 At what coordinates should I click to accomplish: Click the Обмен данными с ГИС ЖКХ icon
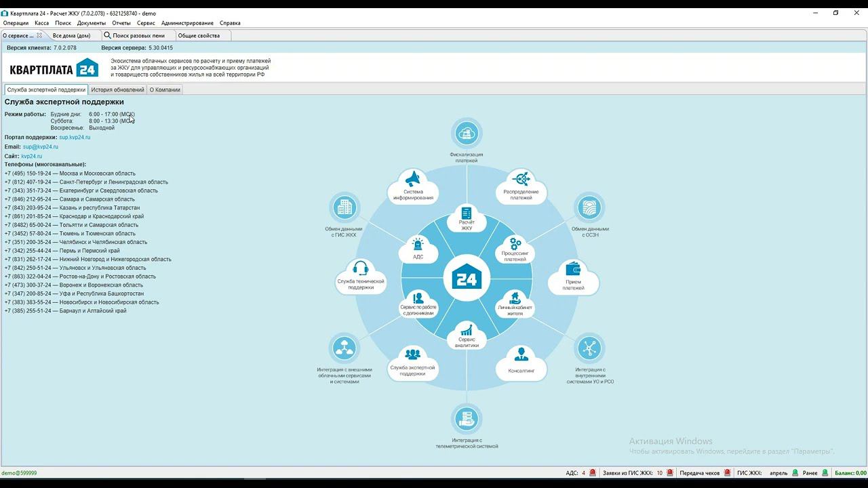345,207
